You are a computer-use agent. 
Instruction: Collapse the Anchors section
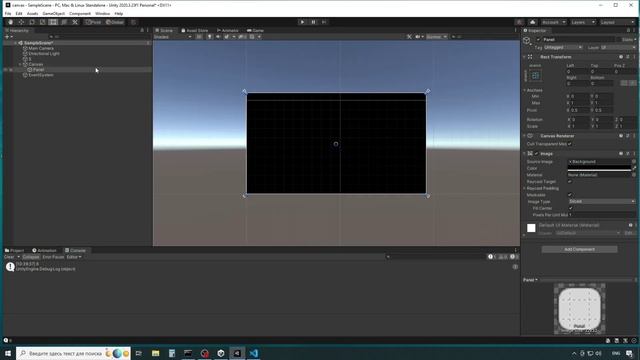[x=524, y=90]
